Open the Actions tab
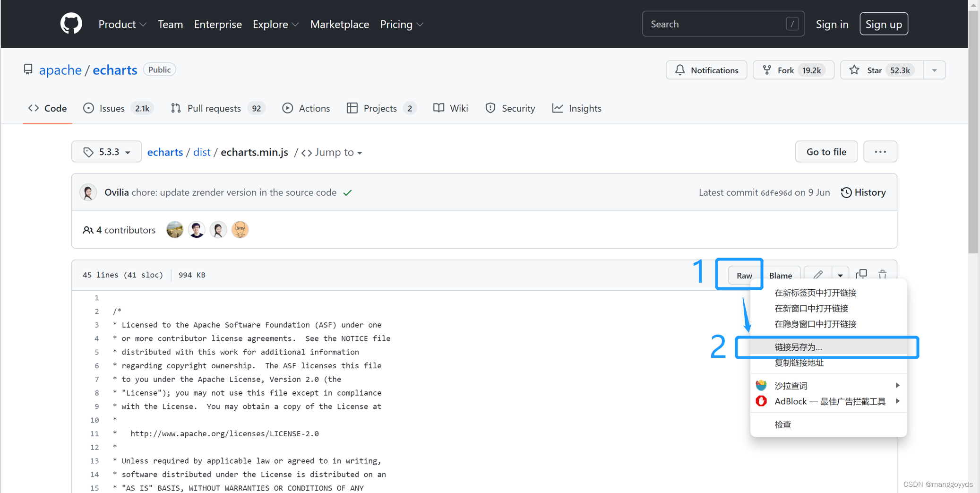This screenshot has height=493, width=980. coord(306,108)
